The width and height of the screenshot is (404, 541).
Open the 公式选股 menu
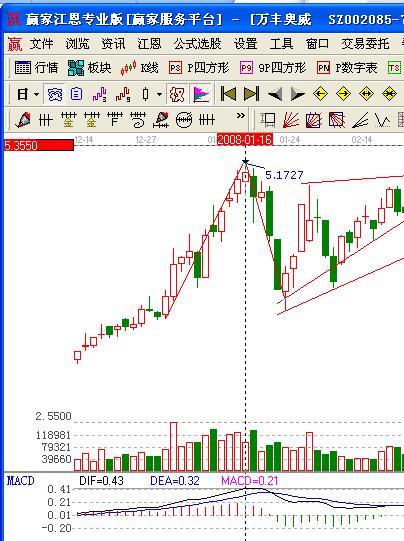click(x=197, y=44)
